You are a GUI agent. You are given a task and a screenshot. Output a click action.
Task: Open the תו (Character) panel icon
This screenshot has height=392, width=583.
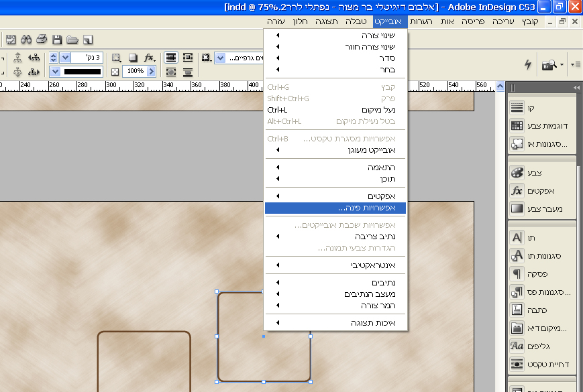tap(517, 237)
